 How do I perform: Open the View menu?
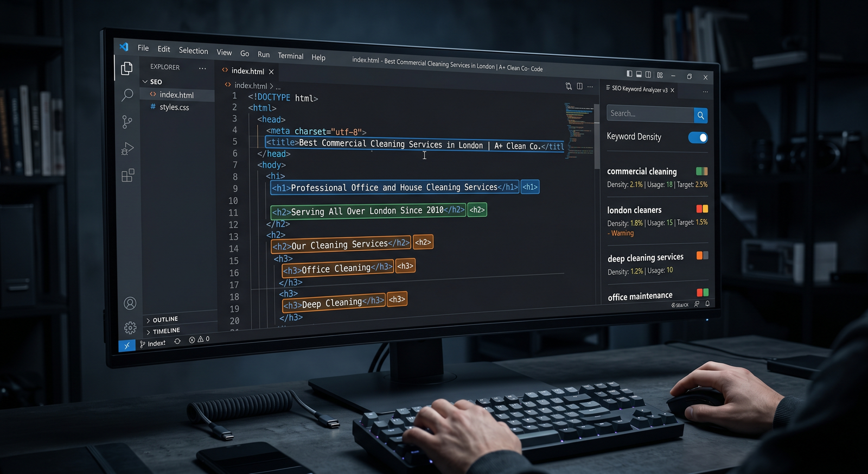(x=224, y=52)
